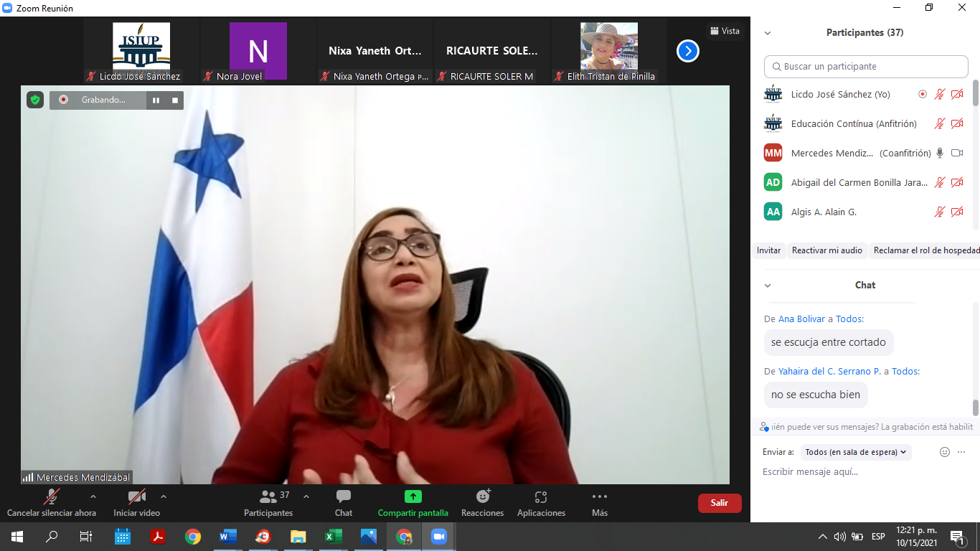Open the Más options menu
This screenshot has height=551, width=980.
click(x=600, y=502)
